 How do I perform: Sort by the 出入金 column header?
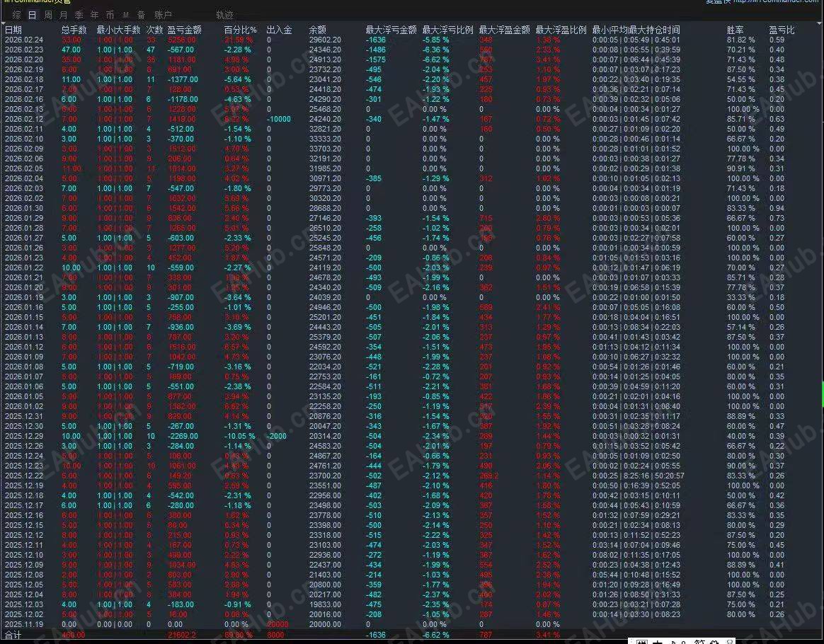pyautogui.click(x=279, y=30)
